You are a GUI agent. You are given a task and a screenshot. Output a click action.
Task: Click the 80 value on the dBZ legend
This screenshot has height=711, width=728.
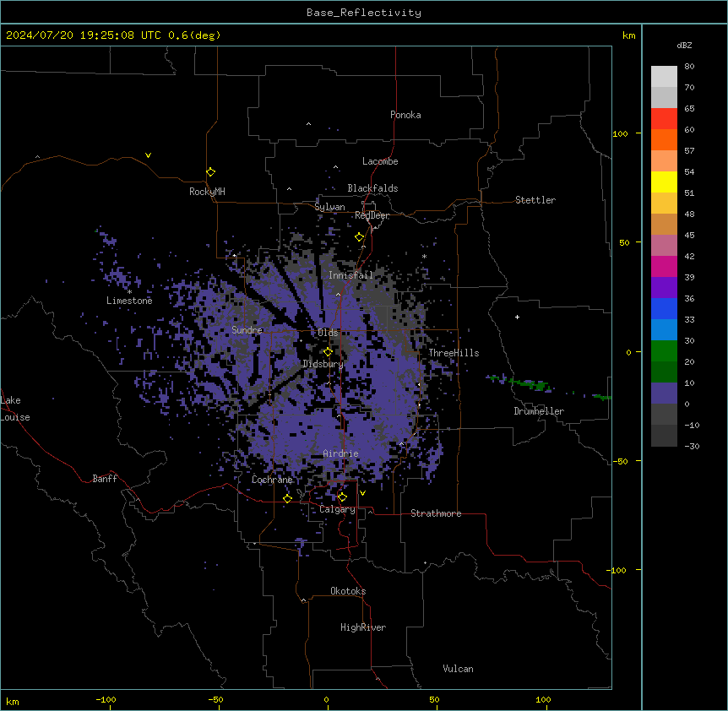(x=689, y=67)
